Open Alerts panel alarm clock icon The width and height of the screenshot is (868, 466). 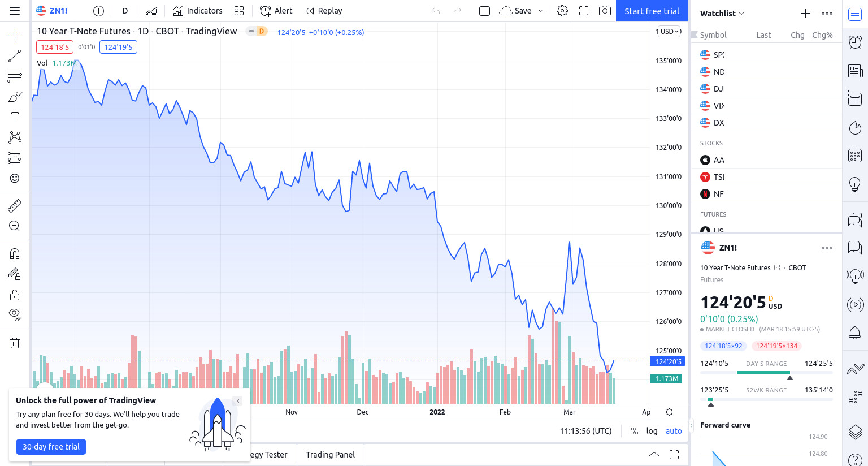855,41
